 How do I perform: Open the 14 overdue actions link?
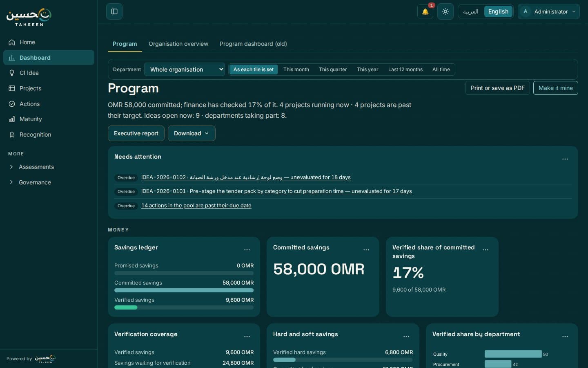pos(196,206)
